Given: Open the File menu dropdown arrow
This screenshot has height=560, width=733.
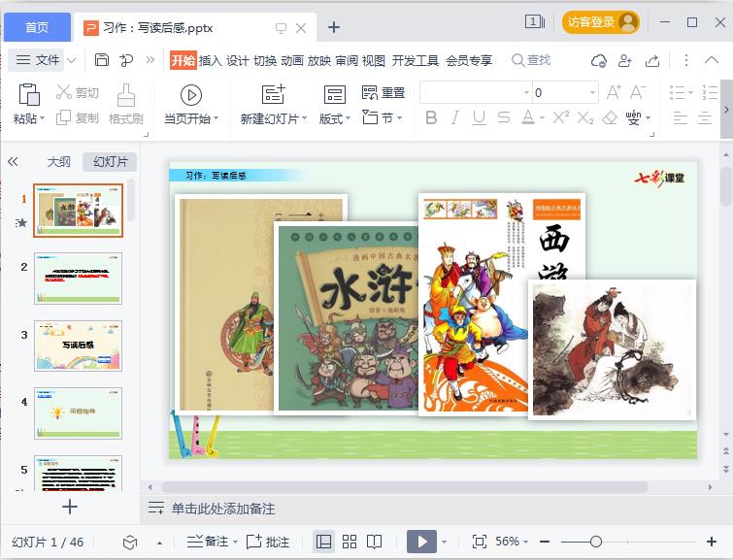Looking at the screenshot, I should [x=71, y=60].
